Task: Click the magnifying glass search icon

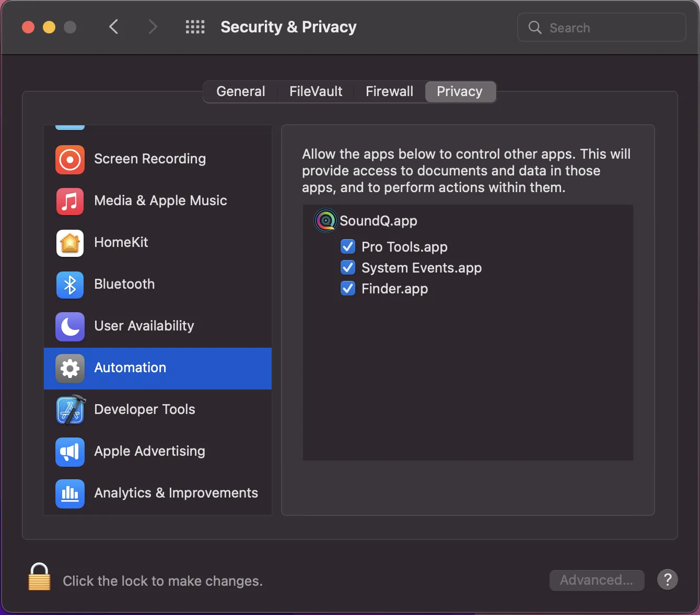Action: click(x=535, y=28)
